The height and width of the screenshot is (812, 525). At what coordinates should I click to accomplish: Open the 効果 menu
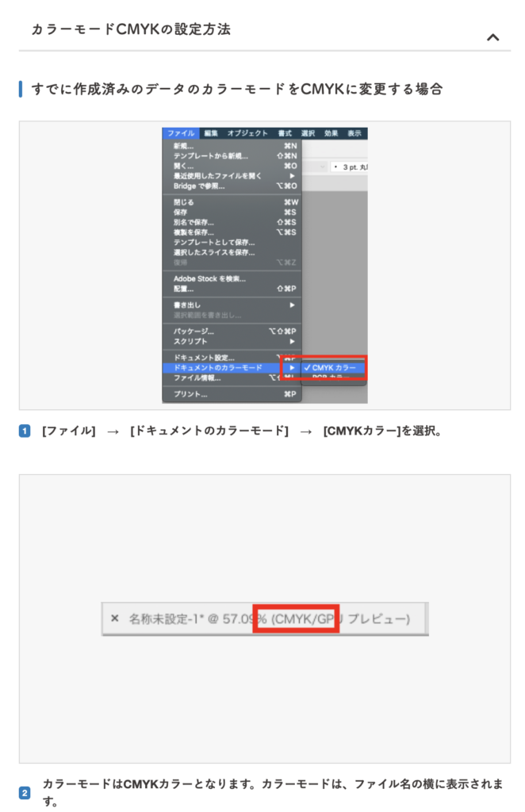click(x=331, y=134)
